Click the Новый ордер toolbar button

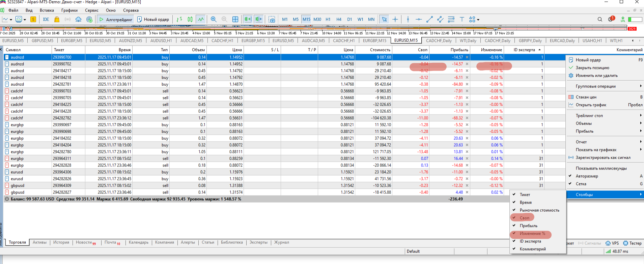coord(153,20)
